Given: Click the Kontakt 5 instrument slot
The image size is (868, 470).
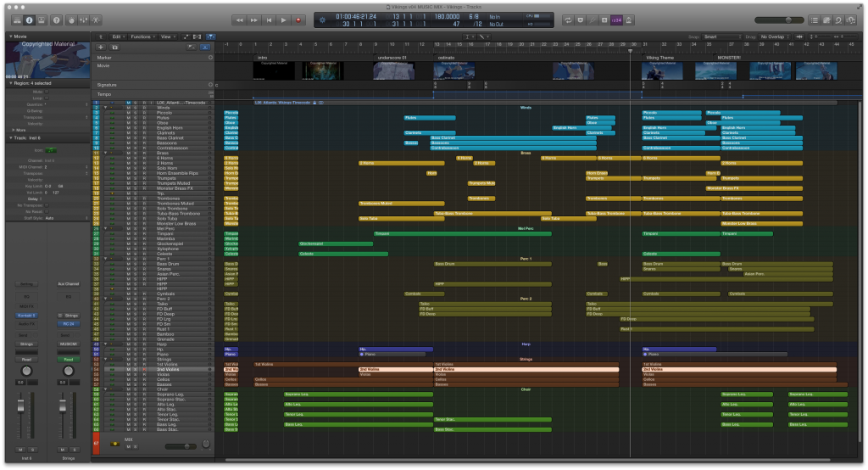Looking at the screenshot, I should click(26, 315).
